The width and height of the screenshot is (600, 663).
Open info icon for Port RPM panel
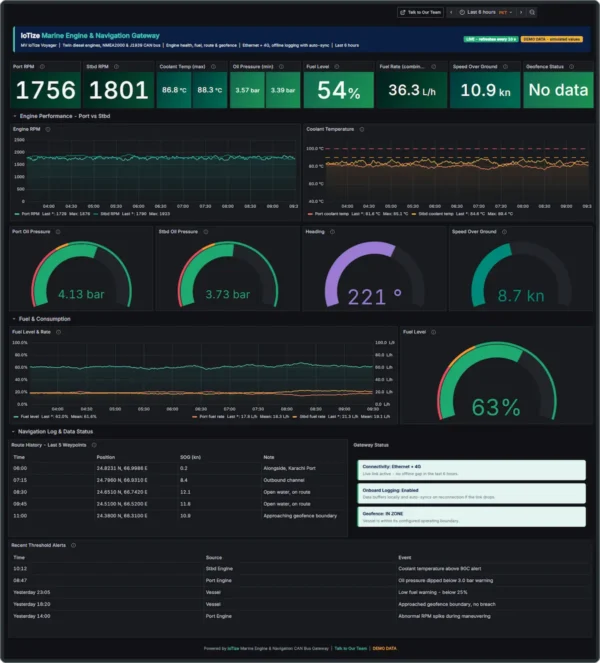pyautogui.click(x=42, y=67)
